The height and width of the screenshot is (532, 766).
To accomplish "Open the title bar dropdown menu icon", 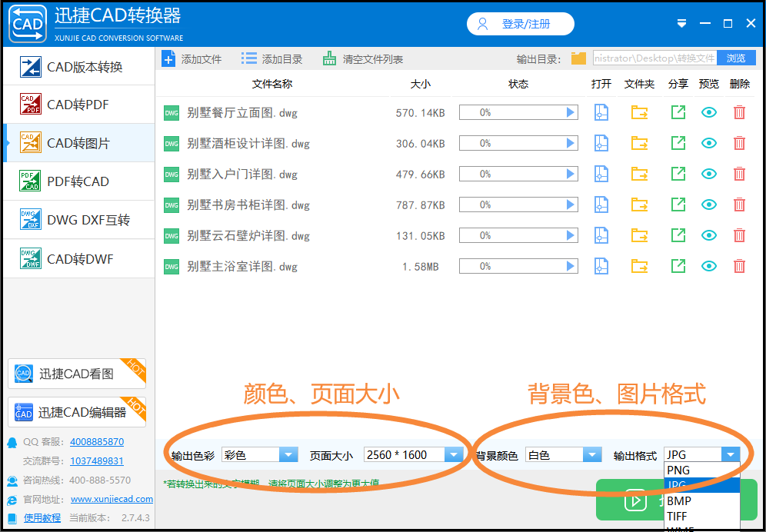I will coord(681,24).
